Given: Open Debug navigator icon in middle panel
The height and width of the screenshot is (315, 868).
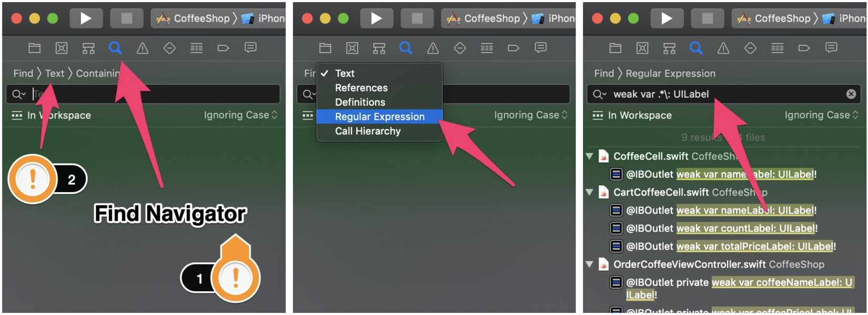Looking at the screenshot, I should tap(487, 48).
